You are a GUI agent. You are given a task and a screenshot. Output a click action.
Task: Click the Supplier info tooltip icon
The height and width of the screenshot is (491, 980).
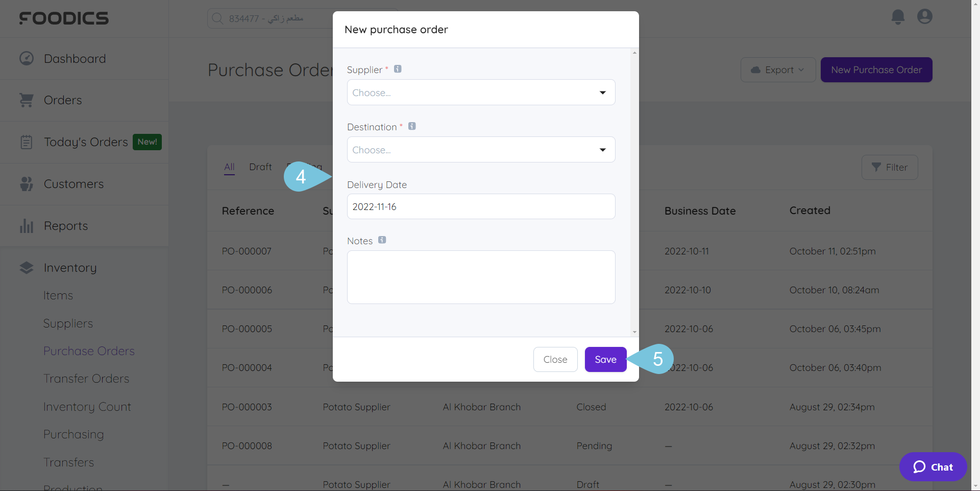pyautogui.click(x=398, y=68)
